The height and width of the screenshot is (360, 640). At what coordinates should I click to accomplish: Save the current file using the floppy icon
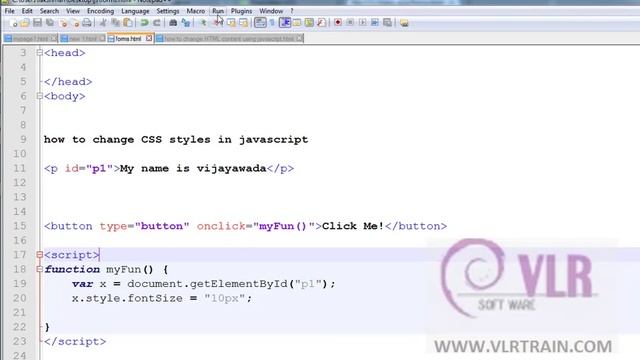[x=38, y=23]
